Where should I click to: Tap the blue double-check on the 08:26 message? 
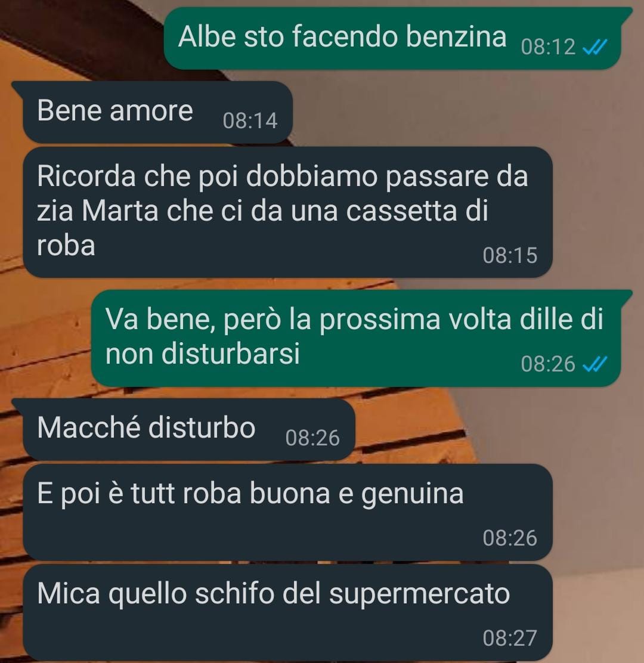595,364
